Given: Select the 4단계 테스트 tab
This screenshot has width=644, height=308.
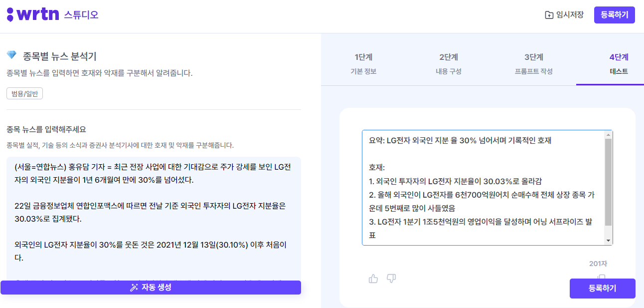Looking at the screenshot, I should [x=619, y=64].
